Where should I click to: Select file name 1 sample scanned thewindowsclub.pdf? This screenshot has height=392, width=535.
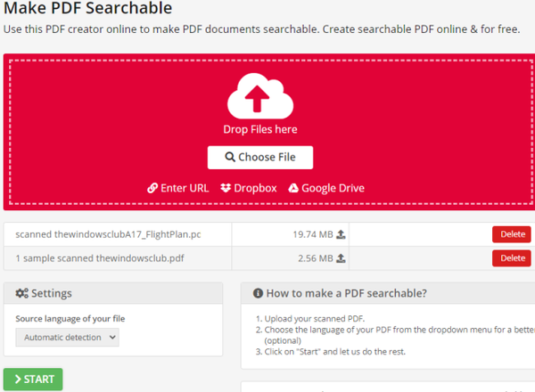click(x=100, y=258)
